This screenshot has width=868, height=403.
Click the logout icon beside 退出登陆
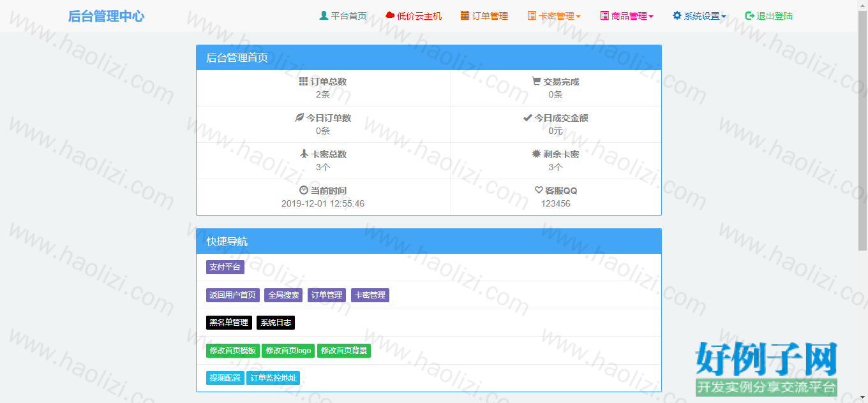point(750,15)
